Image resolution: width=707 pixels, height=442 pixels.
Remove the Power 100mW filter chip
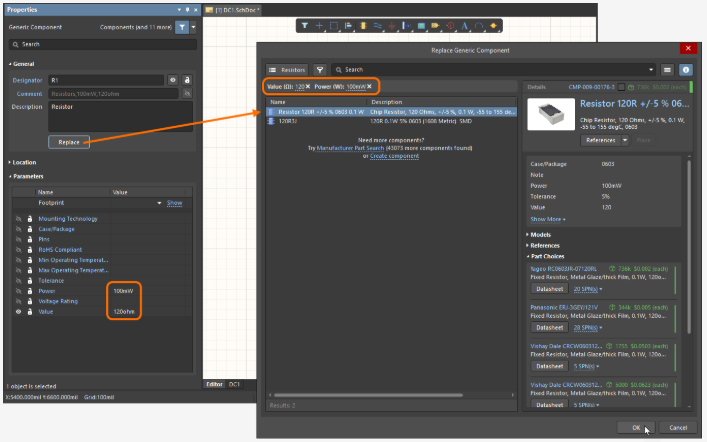pos(369,86)
